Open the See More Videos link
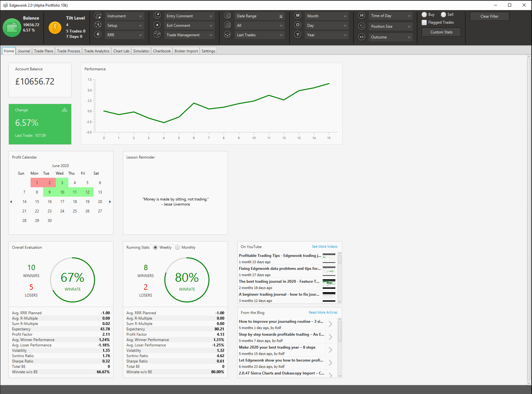 tap(325, 246)
